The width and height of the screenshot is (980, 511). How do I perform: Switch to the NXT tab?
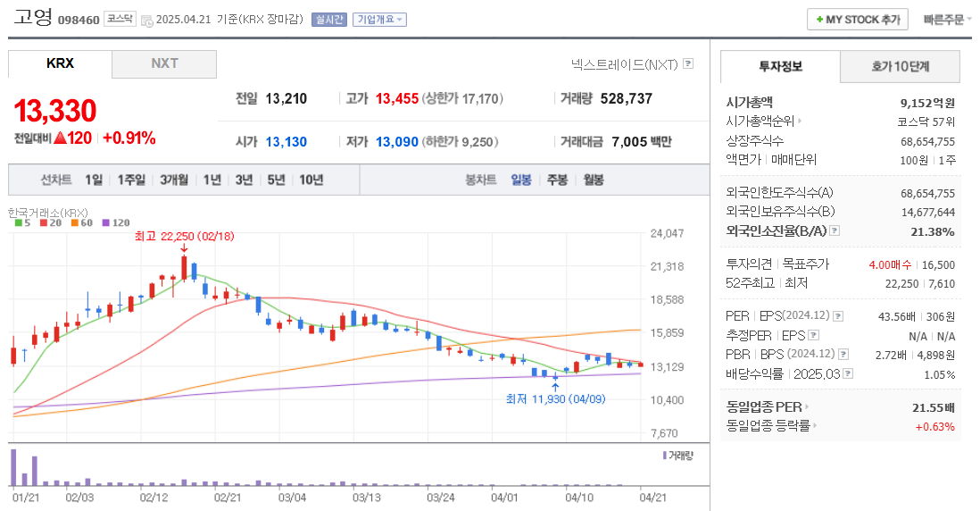[164, 63]
